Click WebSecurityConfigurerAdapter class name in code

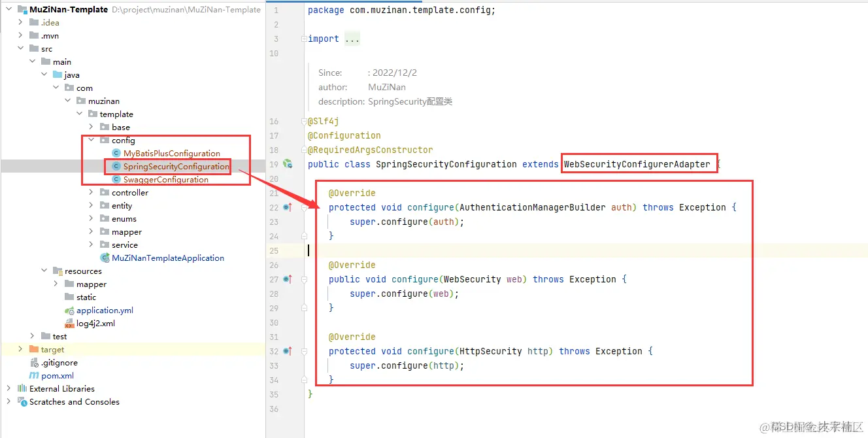[637, 164]
